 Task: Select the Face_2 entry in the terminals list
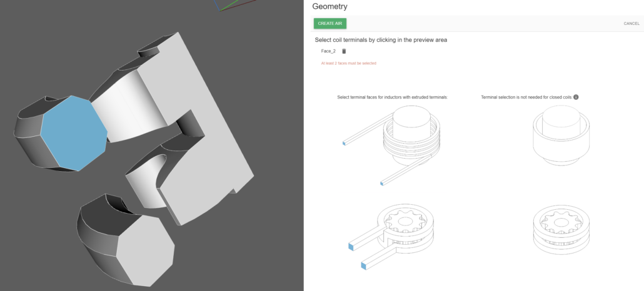328,51
